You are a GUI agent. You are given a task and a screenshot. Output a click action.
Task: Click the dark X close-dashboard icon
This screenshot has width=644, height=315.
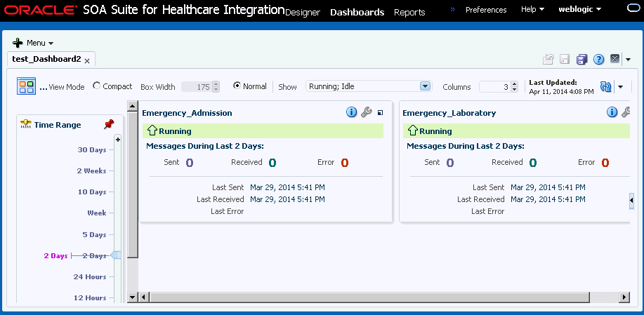tap(615, 59)
